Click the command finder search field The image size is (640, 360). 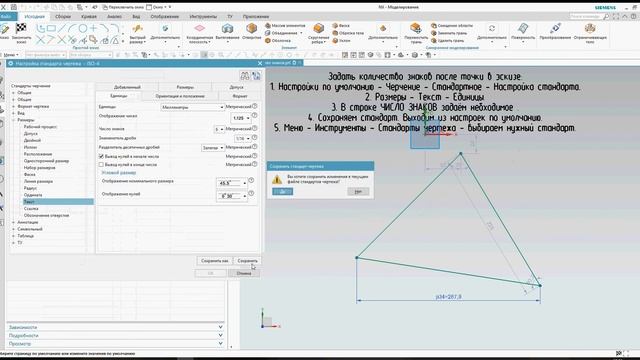[x=585, y=16]
